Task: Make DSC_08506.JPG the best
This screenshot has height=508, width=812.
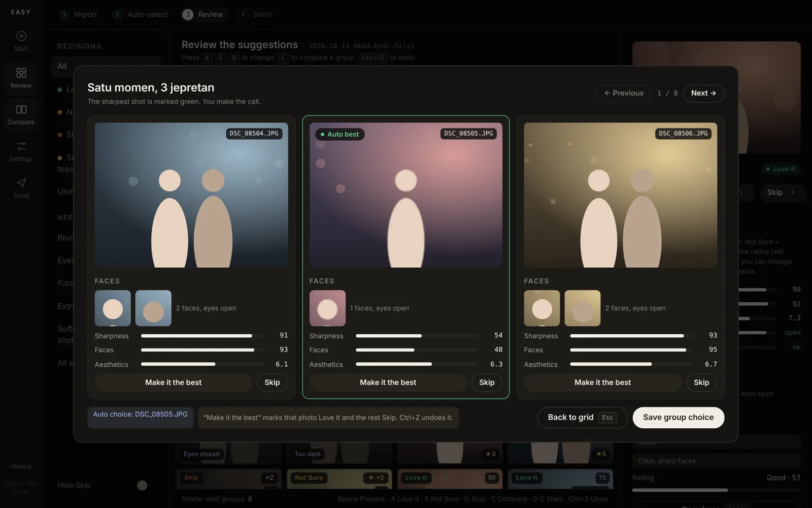Action: (x=602, y=383)
